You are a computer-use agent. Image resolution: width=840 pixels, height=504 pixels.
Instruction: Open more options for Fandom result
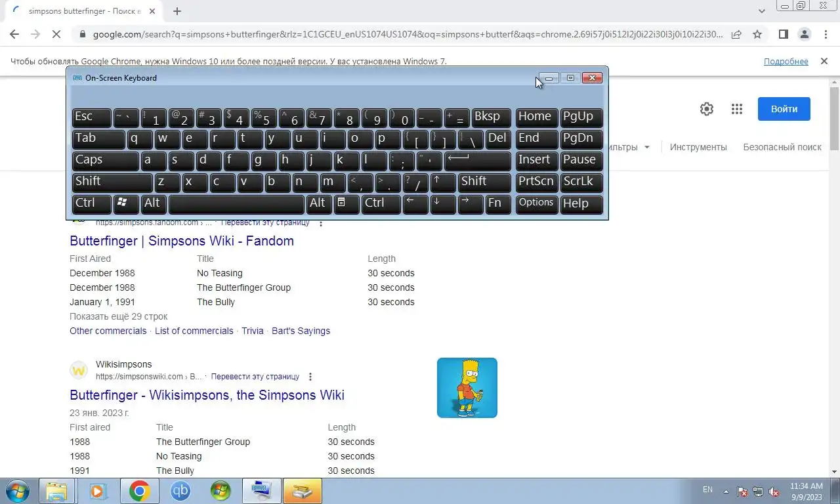pos(321,223)
